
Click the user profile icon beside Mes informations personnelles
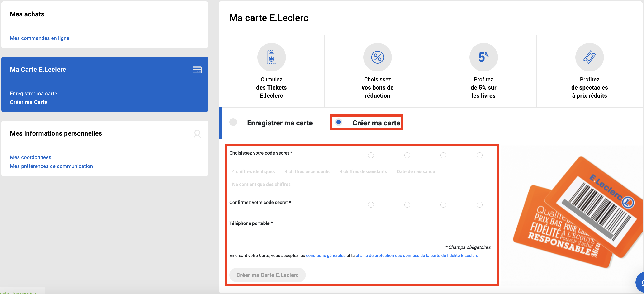197,134
